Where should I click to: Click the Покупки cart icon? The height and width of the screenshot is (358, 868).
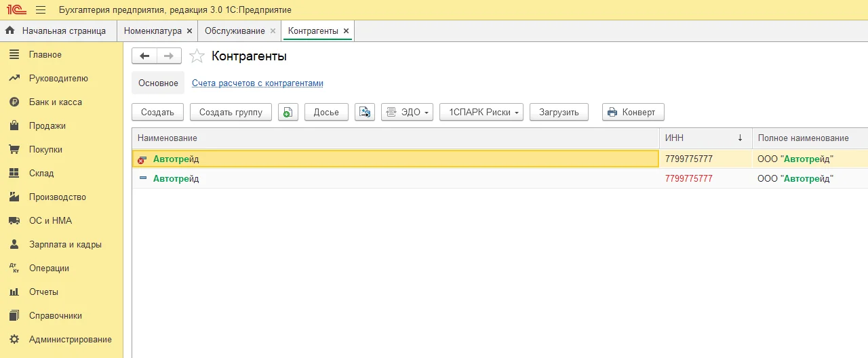click(x=14, y=149)
